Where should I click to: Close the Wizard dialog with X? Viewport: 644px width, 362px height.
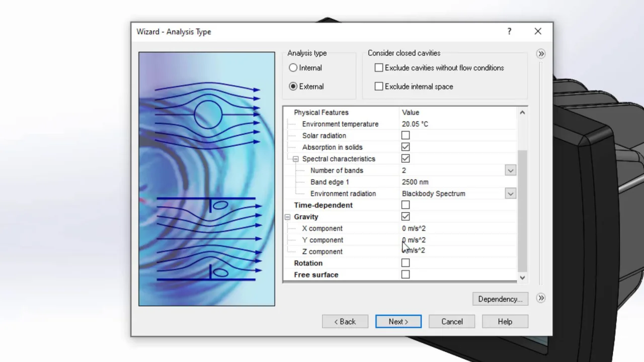click(538, 32)
